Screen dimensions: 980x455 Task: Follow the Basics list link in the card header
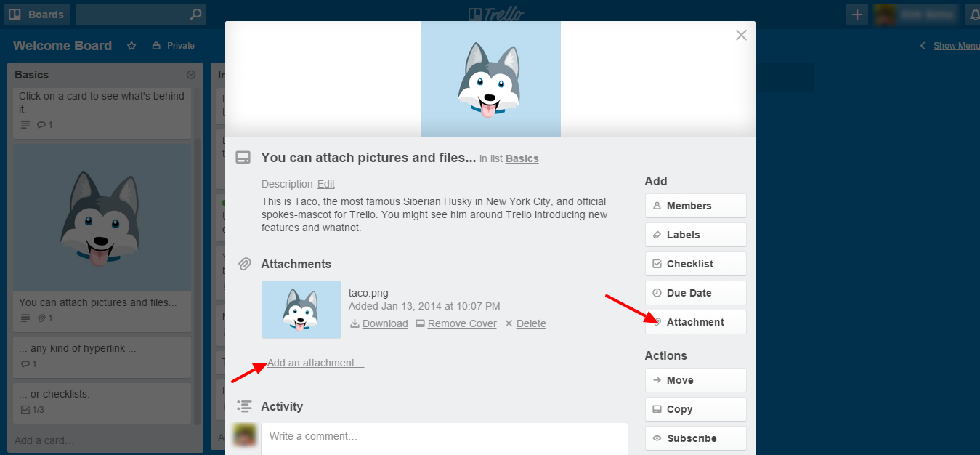[522, 158]
